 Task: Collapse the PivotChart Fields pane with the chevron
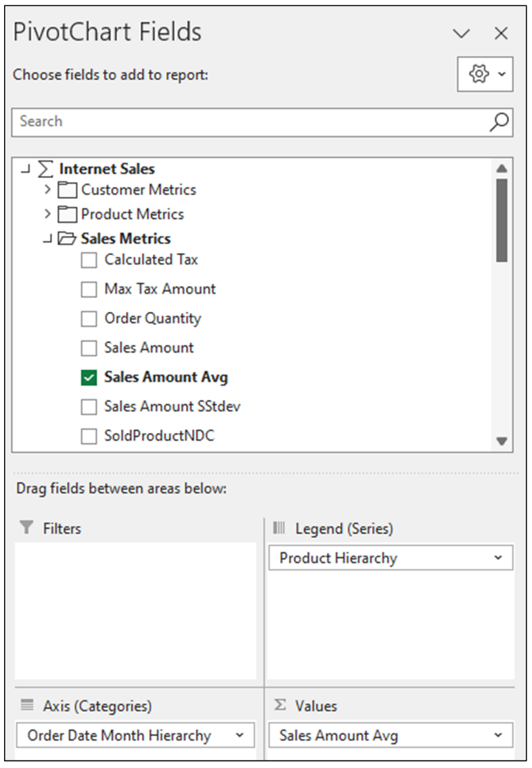tap(461, 33)
